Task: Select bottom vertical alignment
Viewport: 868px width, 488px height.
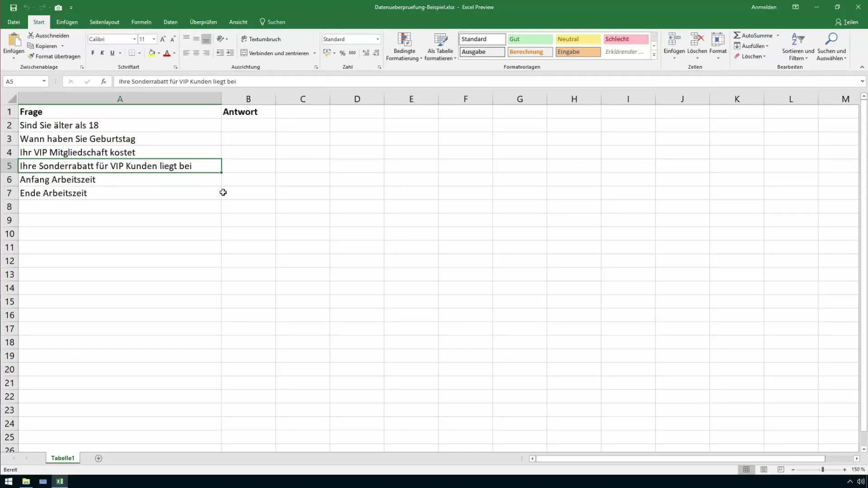Action: point(206,39)
